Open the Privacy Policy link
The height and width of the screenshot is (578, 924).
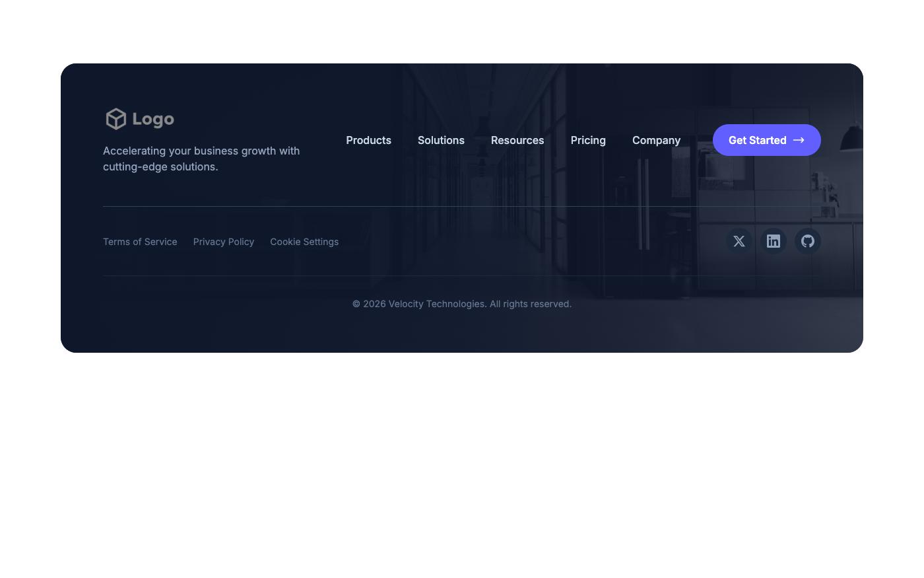pos(224,242)
